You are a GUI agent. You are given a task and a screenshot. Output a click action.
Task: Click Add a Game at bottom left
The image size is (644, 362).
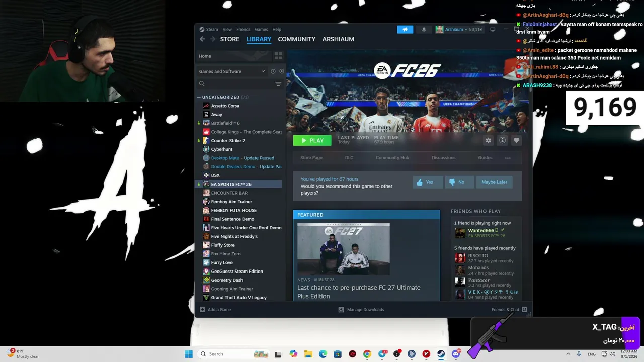point(215,310)
